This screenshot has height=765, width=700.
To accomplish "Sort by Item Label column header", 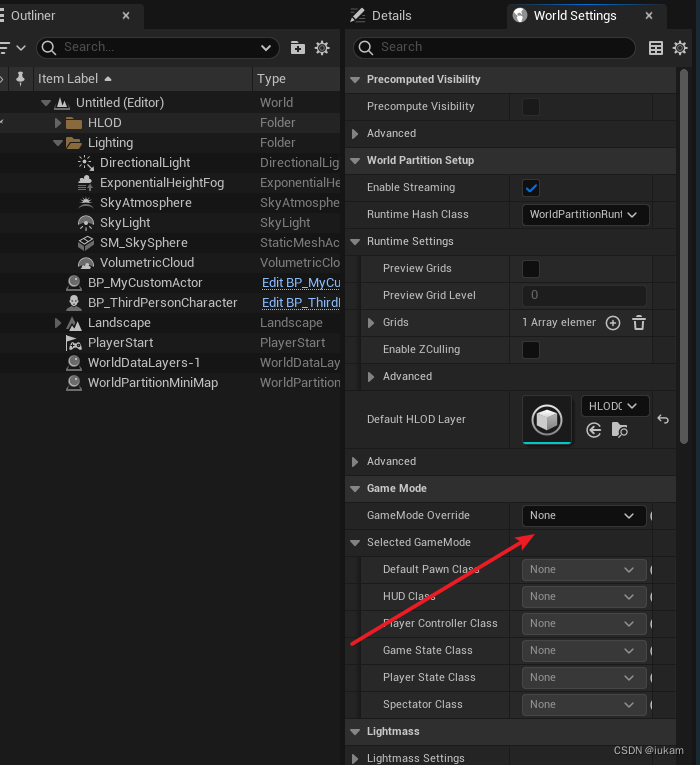I will 142,79.
